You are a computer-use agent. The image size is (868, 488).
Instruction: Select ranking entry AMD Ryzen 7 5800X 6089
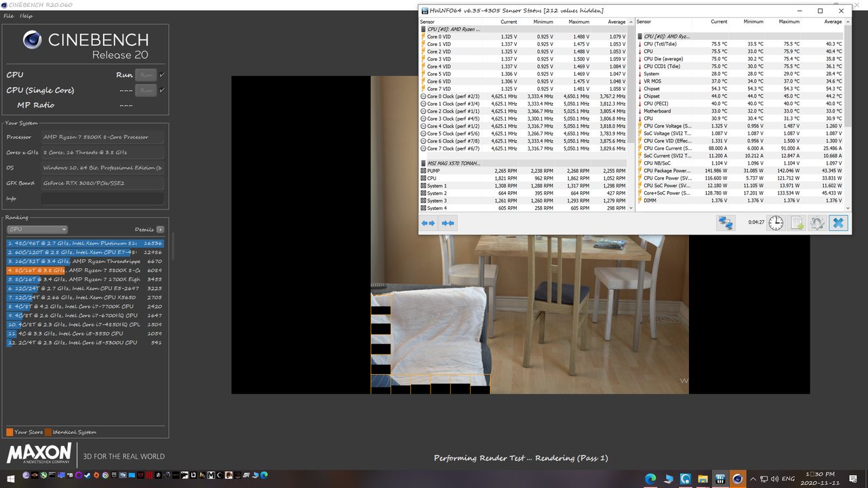click(85, 270)
